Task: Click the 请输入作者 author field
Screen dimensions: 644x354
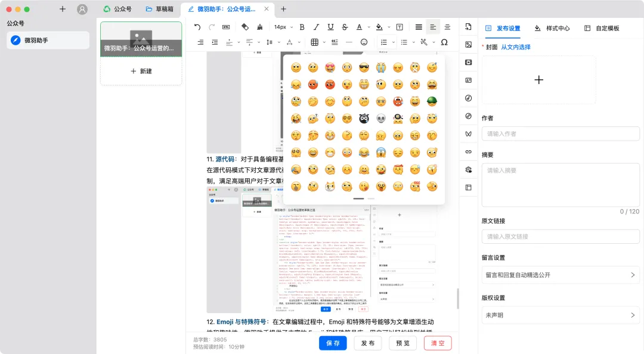Action: pos(560,134)
